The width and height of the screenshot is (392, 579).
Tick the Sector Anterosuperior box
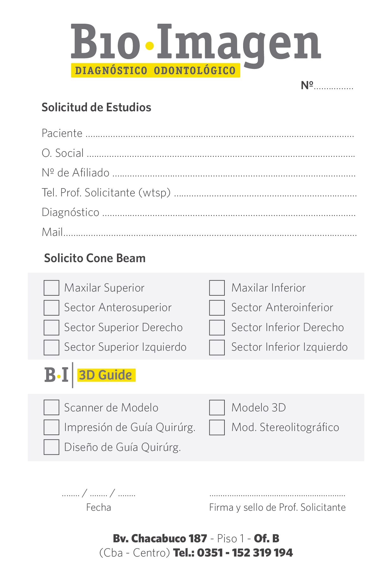click(52, 308)
